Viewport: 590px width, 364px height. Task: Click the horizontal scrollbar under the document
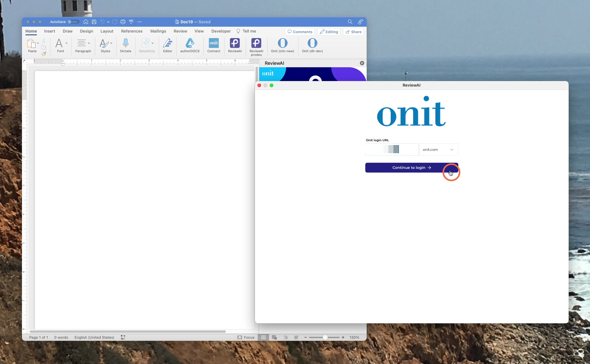pyautogui.click(x=128, y=331)
